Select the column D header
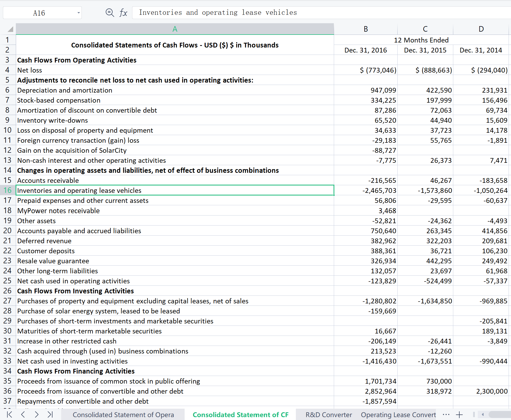The width and height of the screenshot is (511, 420). tap(481, 29)
